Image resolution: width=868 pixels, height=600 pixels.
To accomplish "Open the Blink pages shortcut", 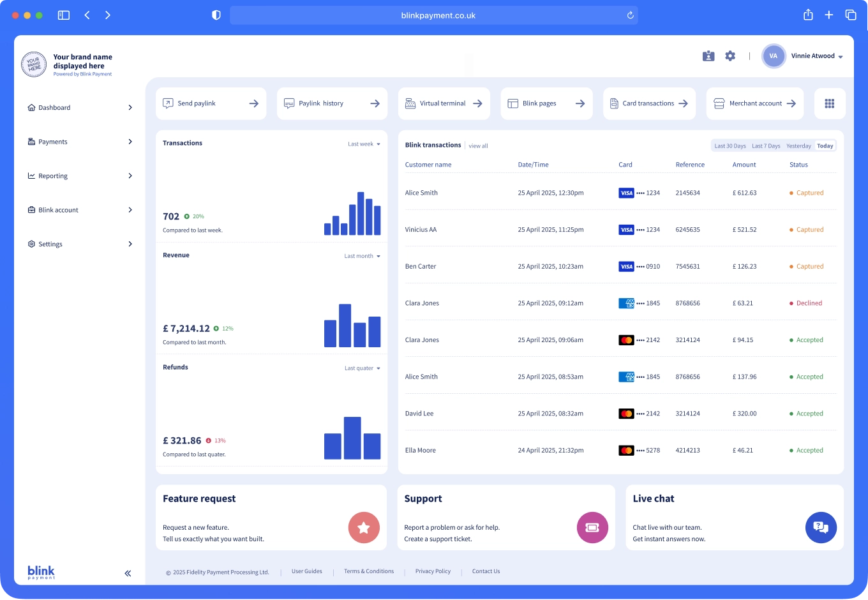I will coord(546,103).
